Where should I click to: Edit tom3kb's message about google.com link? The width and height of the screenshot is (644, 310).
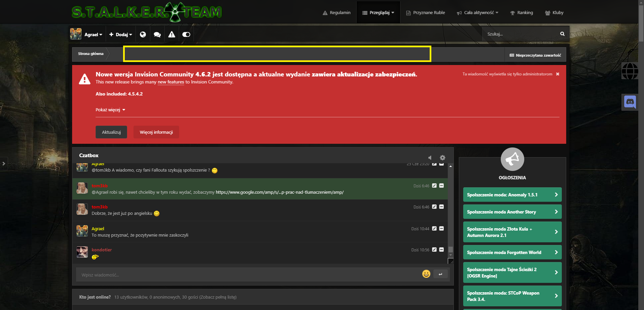(x=434, y=185)
